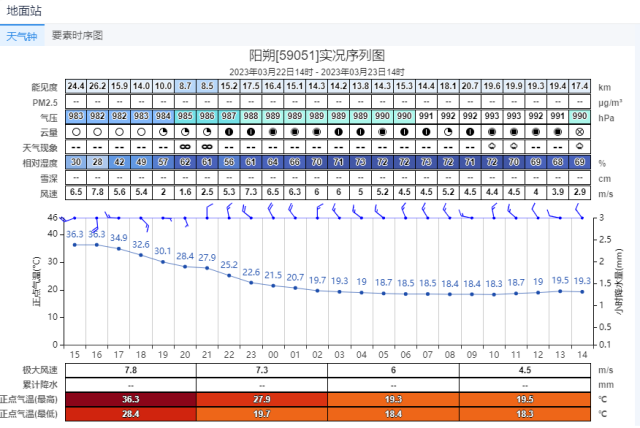Click the weather phenomenon icon at 11时

point(515,147)
